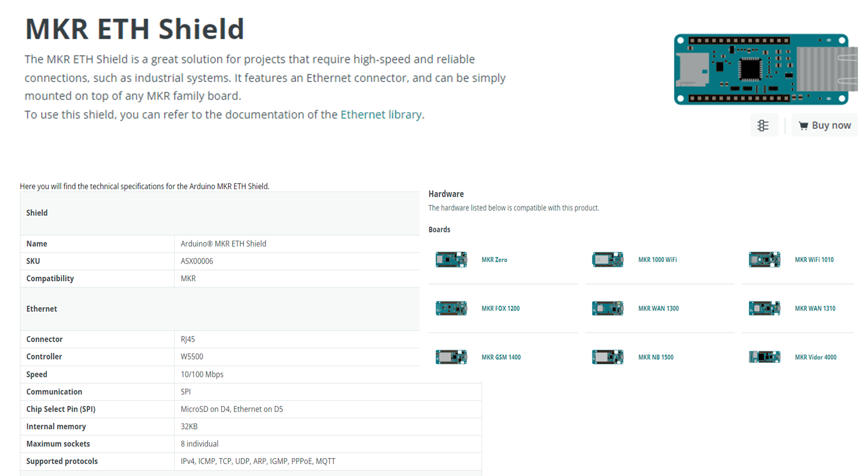This screenshot has width=868, height=476.
Task: Click the Buy now button
Action: click(x=825, y=126)
